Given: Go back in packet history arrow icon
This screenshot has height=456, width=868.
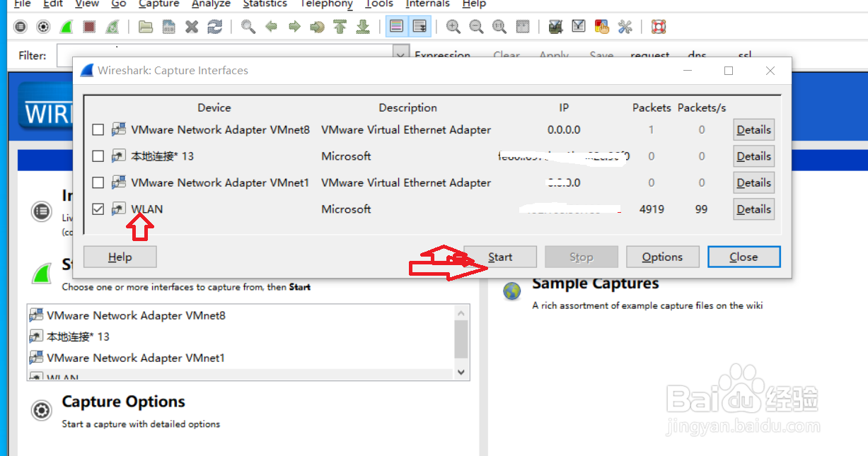Looking at the screenshot, I should point(271,27).
